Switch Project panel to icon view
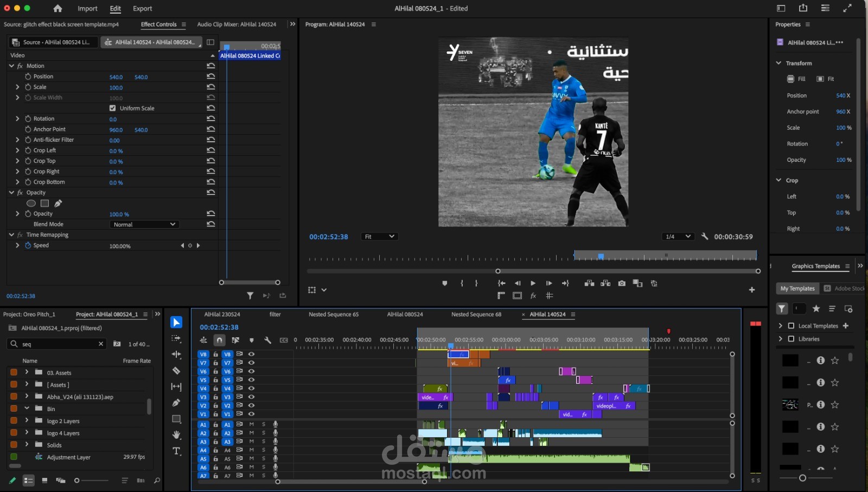Screen dimensions: 868x492 click(44, 481)
